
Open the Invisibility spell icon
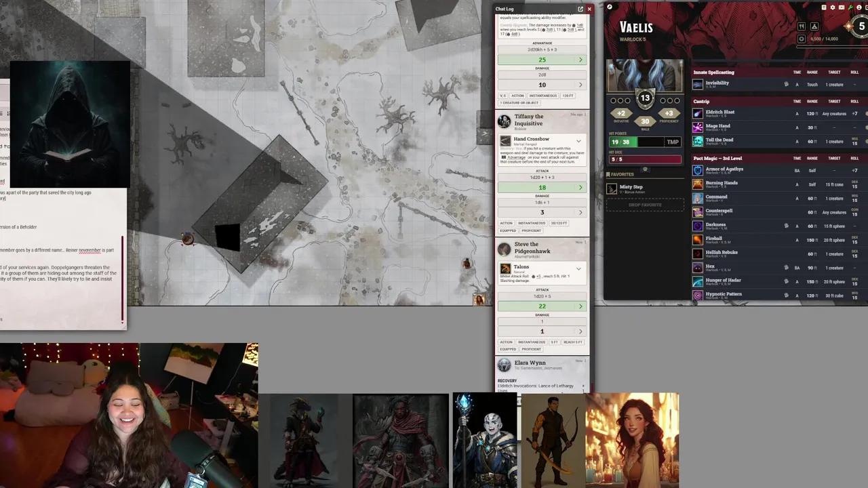click(x=698, y=84)
